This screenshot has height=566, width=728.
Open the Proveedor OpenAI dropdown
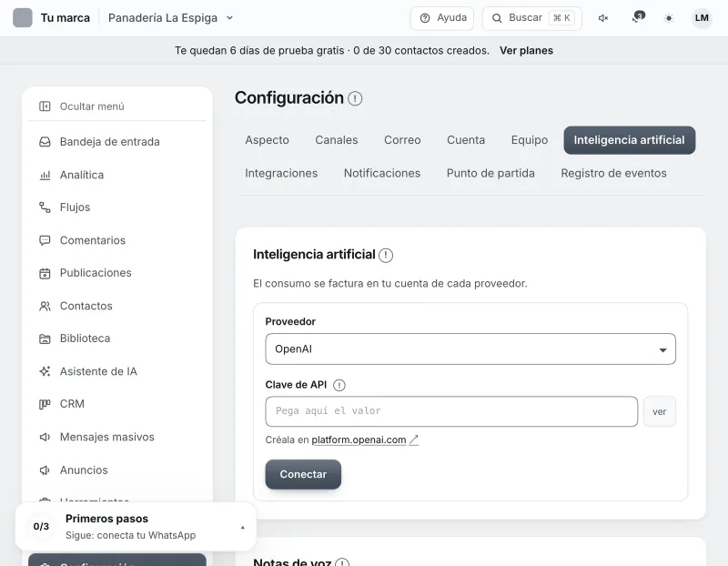470,349
